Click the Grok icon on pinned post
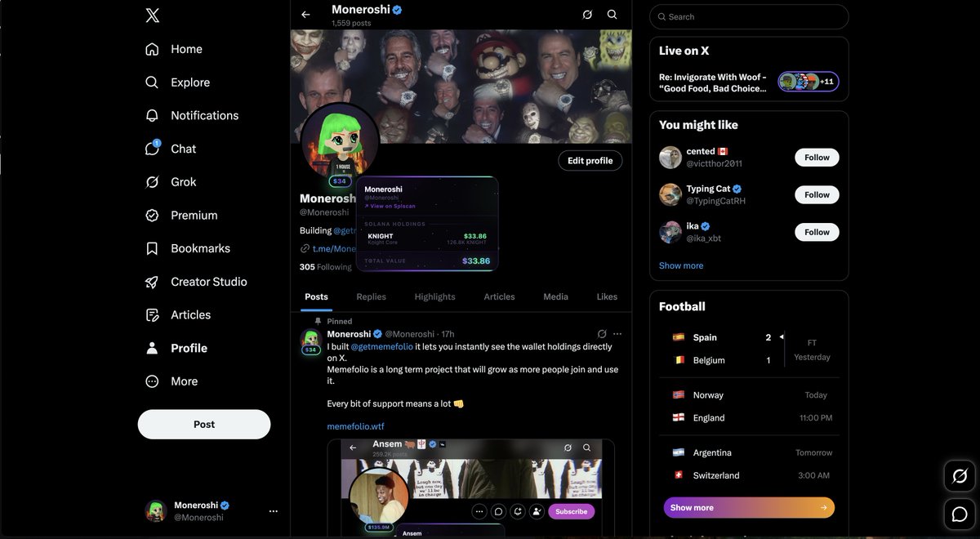The width and height of the screenshot is (980, 539). coord(602,334)
